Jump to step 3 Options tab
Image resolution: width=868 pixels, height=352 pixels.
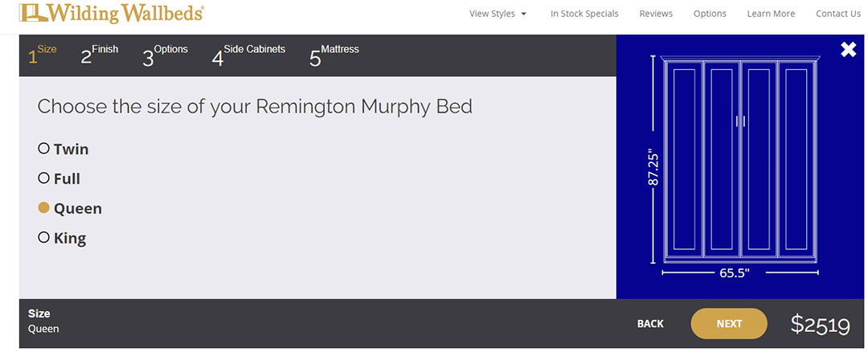pos(165,55)
